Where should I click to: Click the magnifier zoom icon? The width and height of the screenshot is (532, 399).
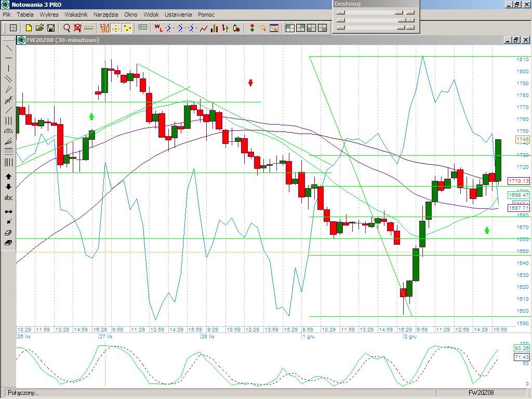point(67,28)
